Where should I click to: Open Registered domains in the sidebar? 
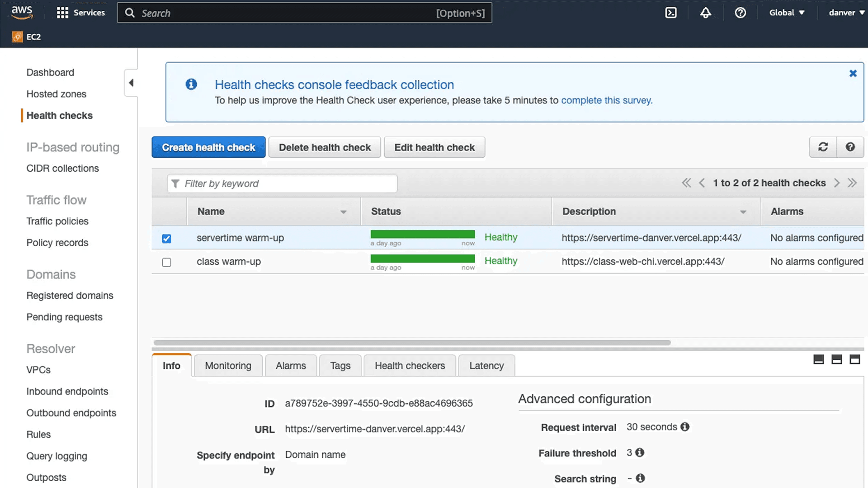pyautogui.click(x=70, y=296)
